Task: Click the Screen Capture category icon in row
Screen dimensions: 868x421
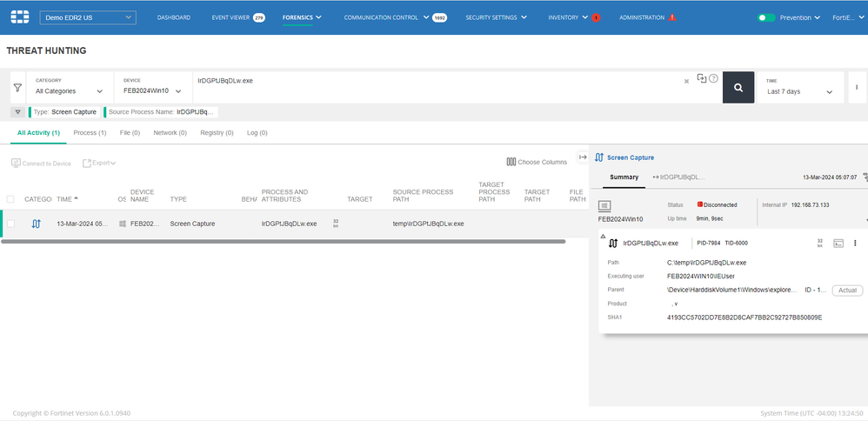Action: [36, 224]
